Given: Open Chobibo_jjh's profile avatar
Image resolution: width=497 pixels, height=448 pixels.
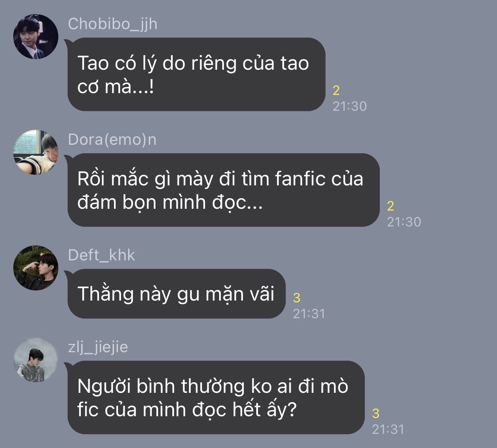Looking at the screenshot, I should coord(36,36).
